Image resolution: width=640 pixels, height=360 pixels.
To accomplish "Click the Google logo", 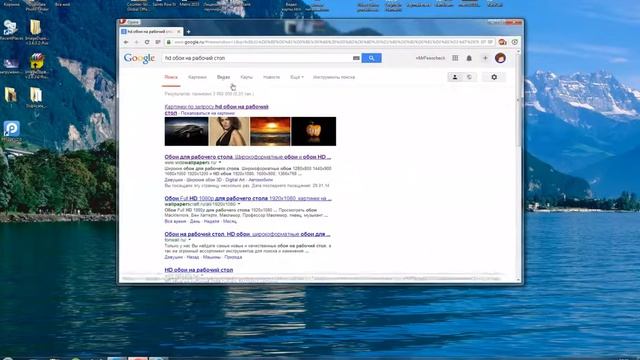I will [140, 58].
